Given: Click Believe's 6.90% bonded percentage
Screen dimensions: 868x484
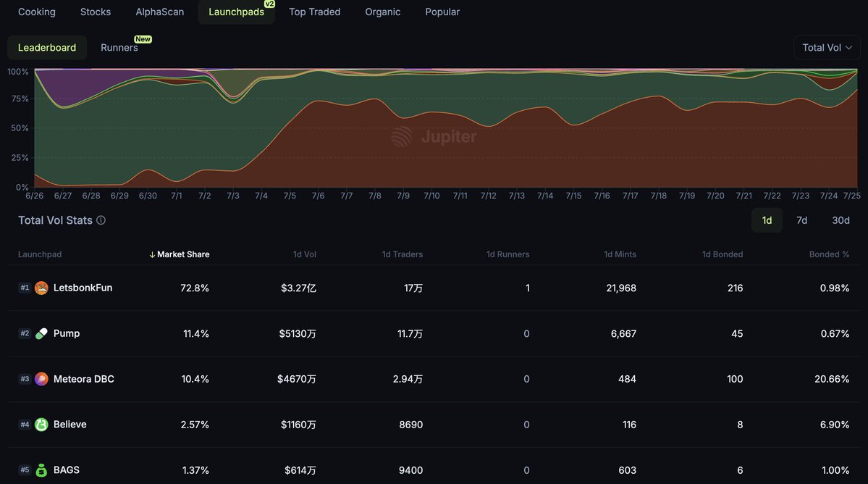Looking at the screenshot, I should tap(834, 425).
